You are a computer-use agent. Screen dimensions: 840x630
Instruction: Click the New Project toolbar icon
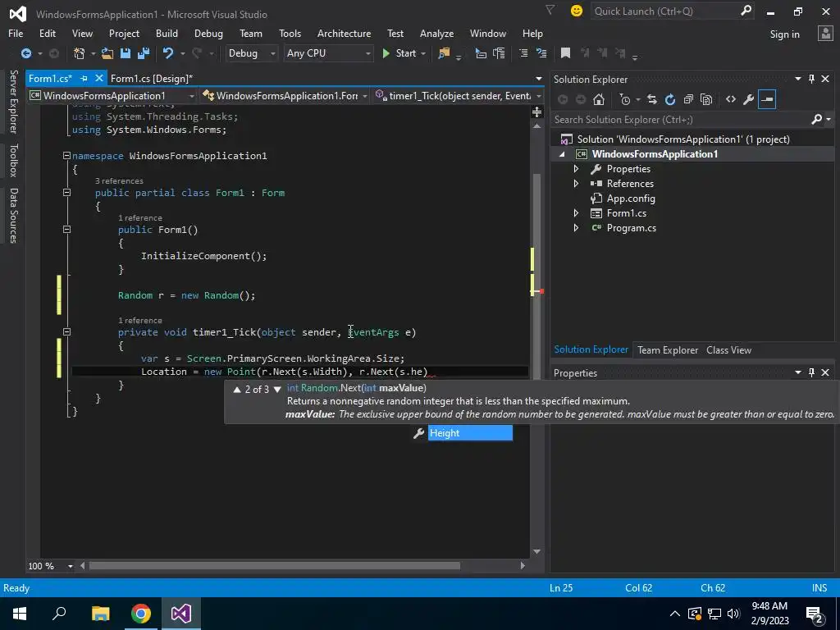(80, 53)
